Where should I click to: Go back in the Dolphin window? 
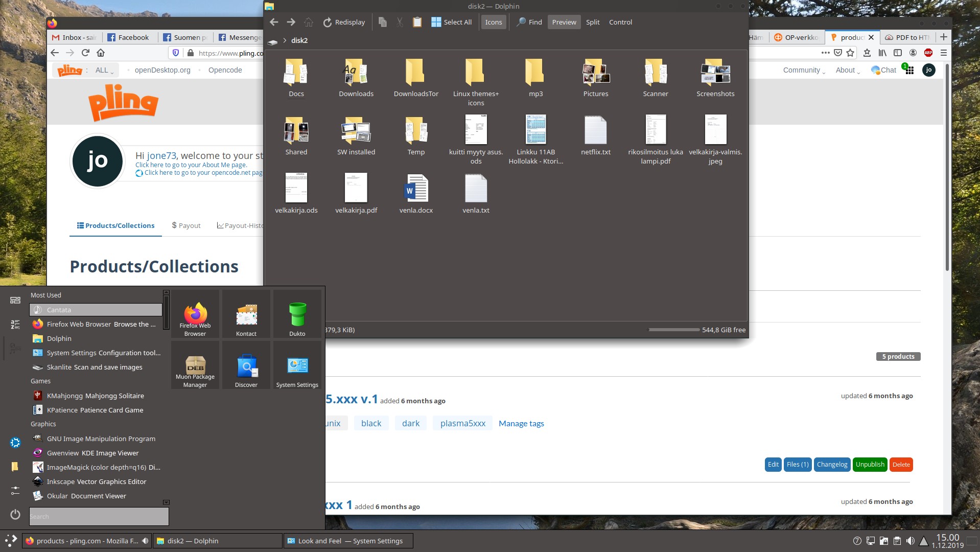274,22
